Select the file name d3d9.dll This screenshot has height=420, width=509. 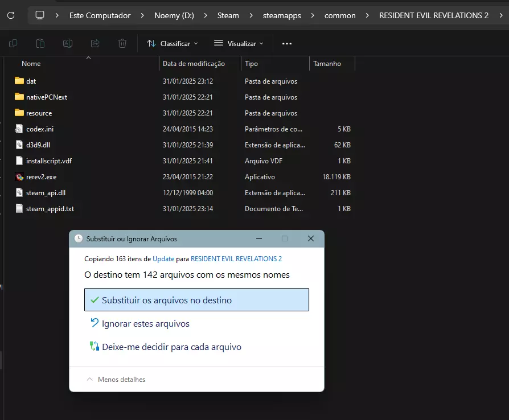coord(38,145)
